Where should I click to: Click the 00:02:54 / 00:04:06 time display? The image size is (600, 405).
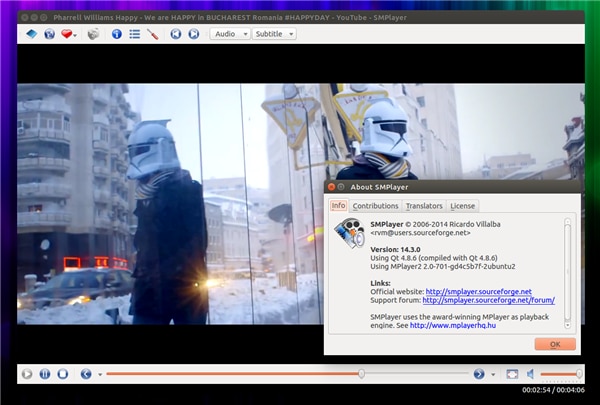pyautogui.click(x=553, y=390)
